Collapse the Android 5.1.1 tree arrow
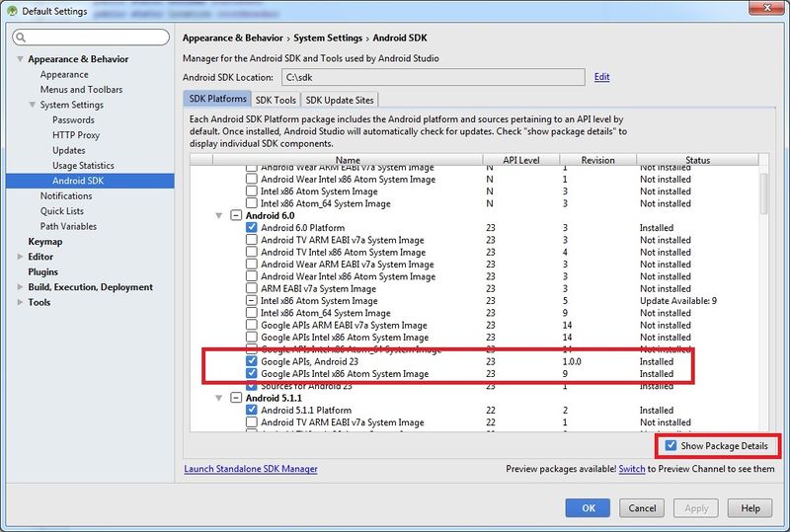 [x=218, y=398]
